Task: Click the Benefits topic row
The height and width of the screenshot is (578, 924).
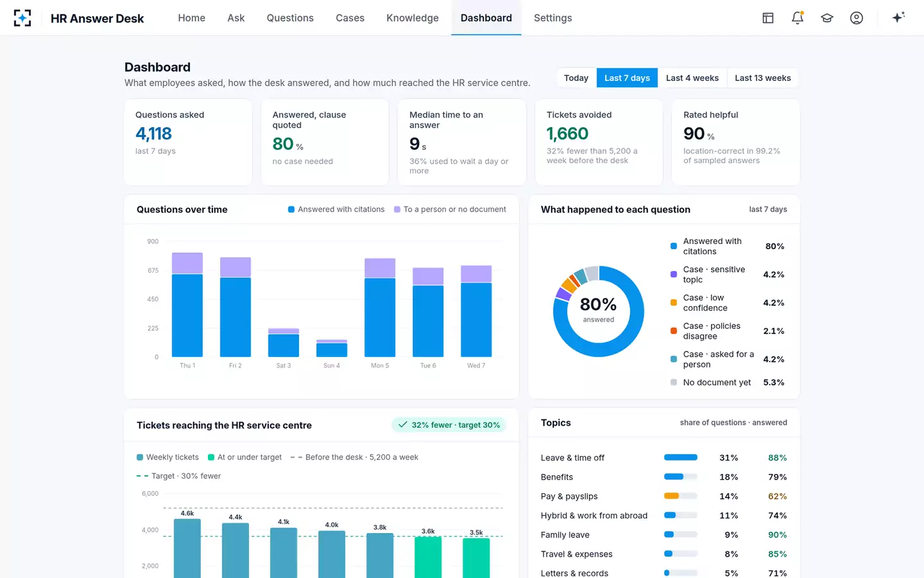Action: (x=664, y=477)
